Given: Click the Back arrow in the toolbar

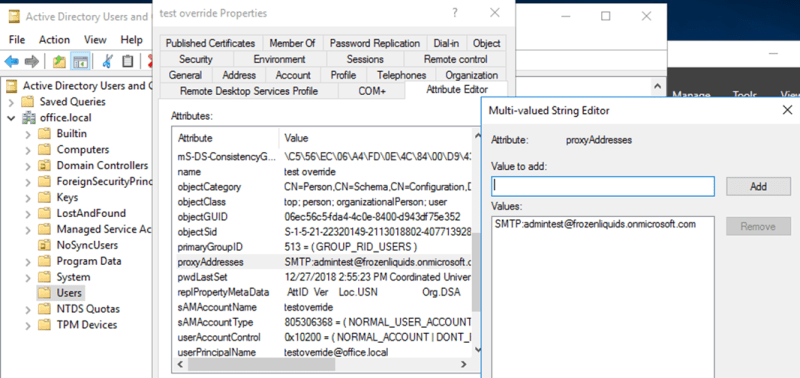Looking at the screenshot, I should coord(11,62).
